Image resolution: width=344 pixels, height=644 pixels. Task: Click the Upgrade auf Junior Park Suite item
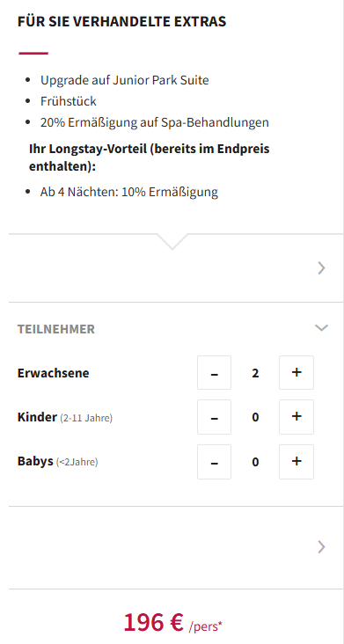click(x=124, y=80)
